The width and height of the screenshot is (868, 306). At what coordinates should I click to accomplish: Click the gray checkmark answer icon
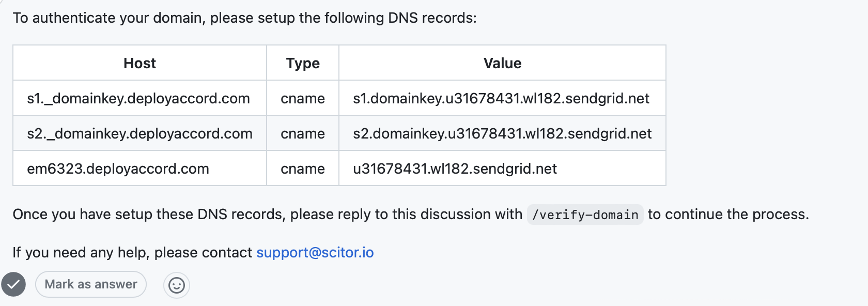pos(13,284)
